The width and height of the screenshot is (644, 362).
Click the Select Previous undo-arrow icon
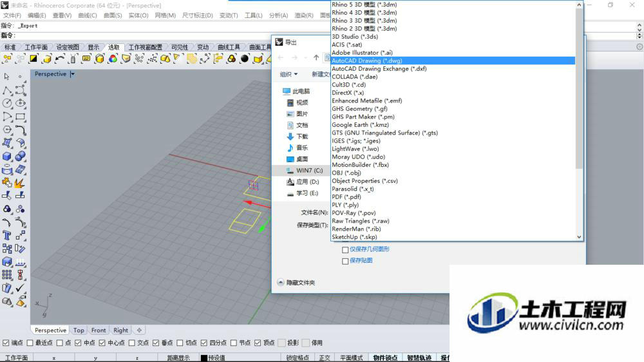point(60,59)
